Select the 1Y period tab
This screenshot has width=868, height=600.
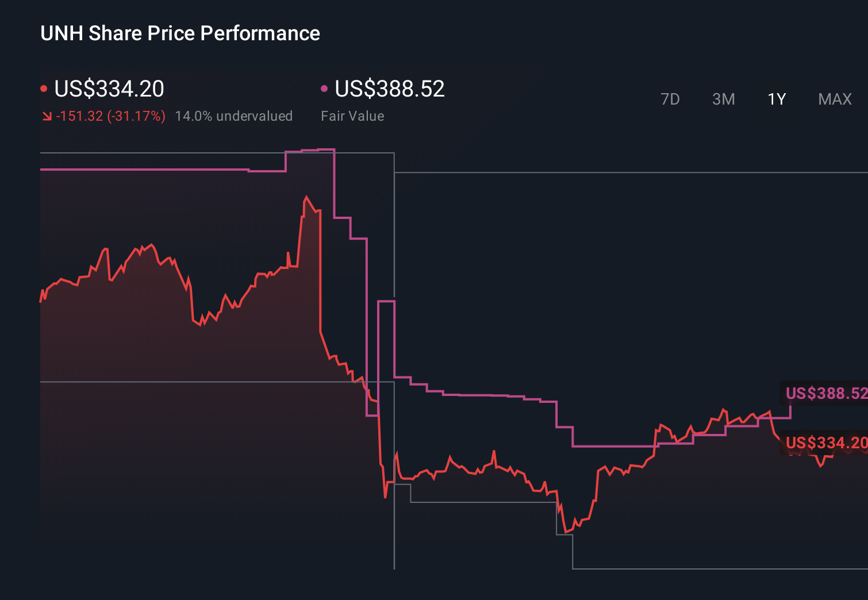click(776, 99)
